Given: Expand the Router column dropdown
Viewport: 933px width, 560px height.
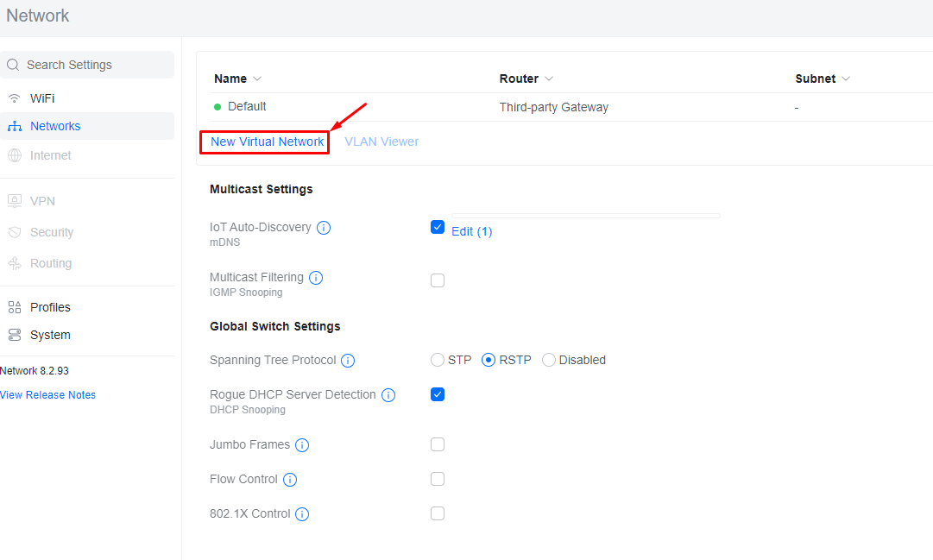Looking at the screenshot, I should click(549, 79).
